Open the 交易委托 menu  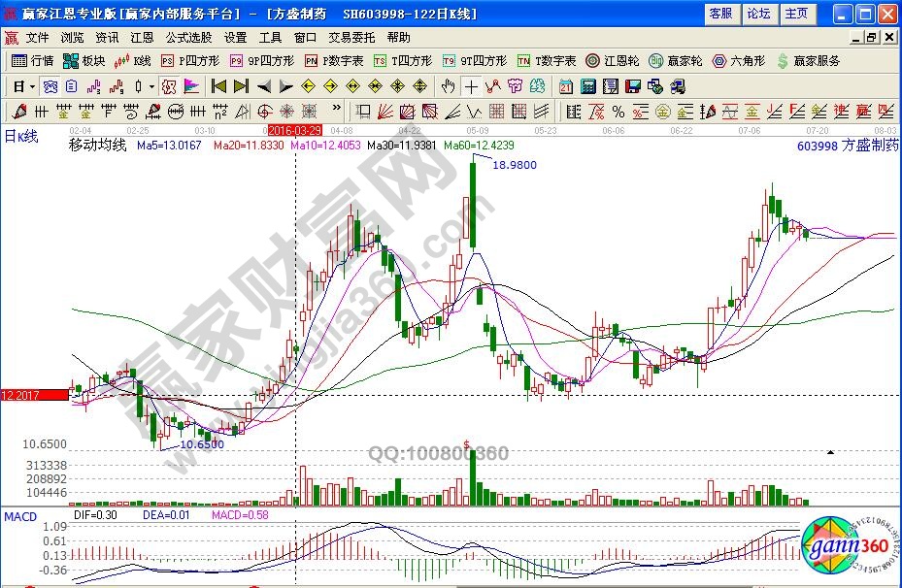coord(351,37)
